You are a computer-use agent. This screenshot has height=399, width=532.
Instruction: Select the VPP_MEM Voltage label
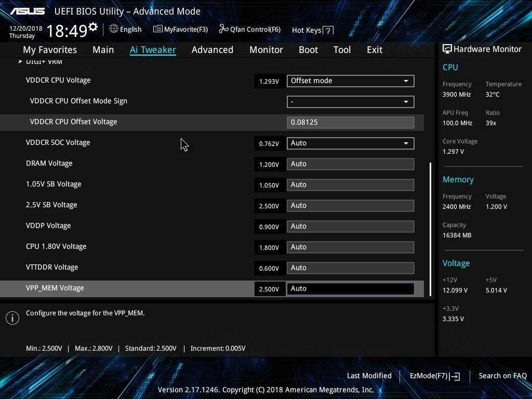pos(55,288)
